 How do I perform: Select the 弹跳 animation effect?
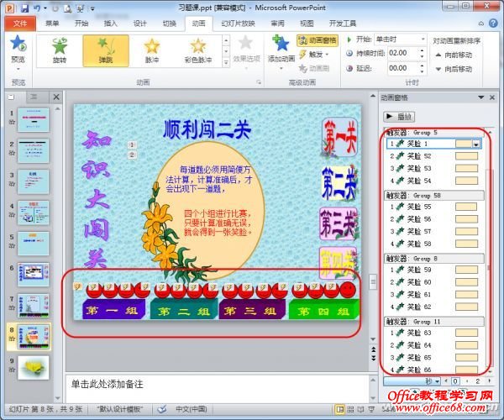[x=106, y=50]
